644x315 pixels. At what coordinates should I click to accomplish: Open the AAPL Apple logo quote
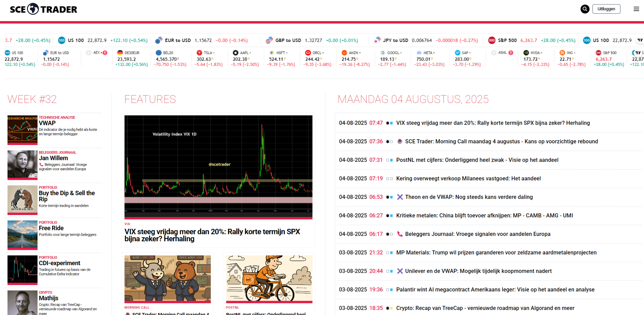236,53
